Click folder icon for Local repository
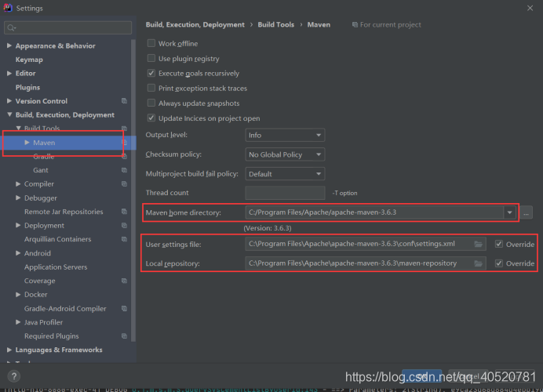 pyautogui.click(x=478, y=263)
